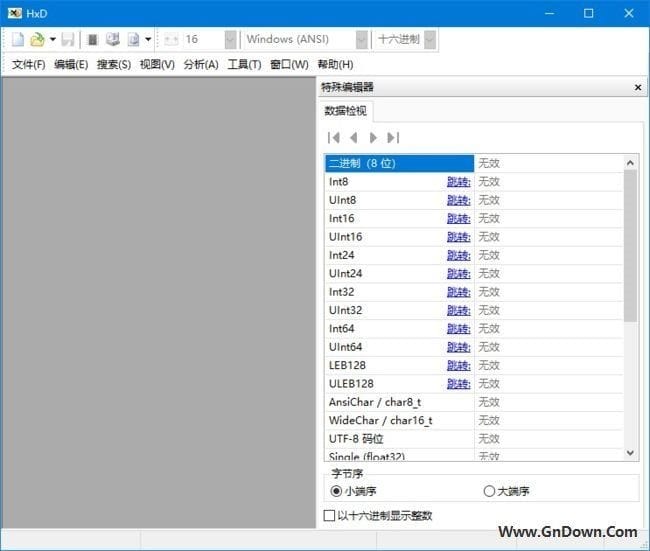The width and height of the screenshot is (650, 551).
Task: Expand the disk image dropdown arrow
Action: pyautogui.click(x=148, y=39)
